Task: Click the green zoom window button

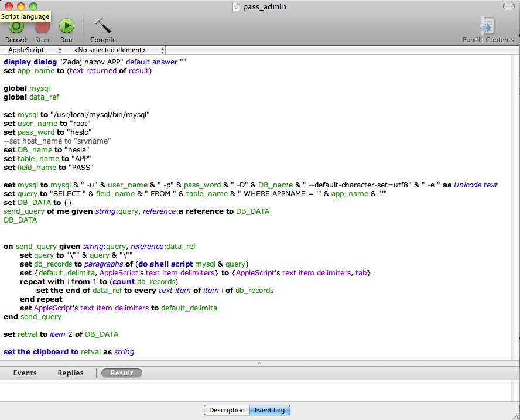Action: pyautogui.click(x=33, y=6)
